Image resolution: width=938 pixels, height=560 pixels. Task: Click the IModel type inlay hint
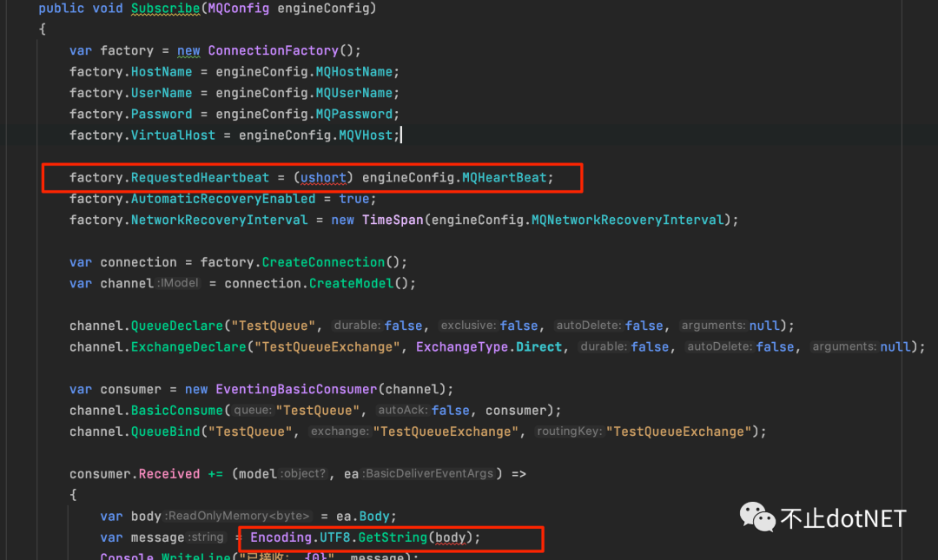(x=179, y=283)
